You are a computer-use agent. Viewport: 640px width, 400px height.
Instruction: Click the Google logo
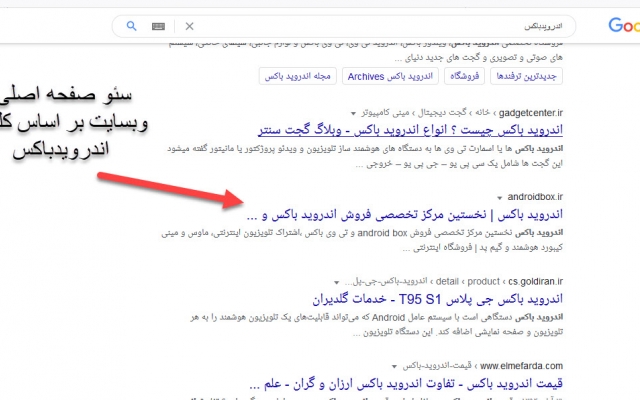tap(624, 25)
